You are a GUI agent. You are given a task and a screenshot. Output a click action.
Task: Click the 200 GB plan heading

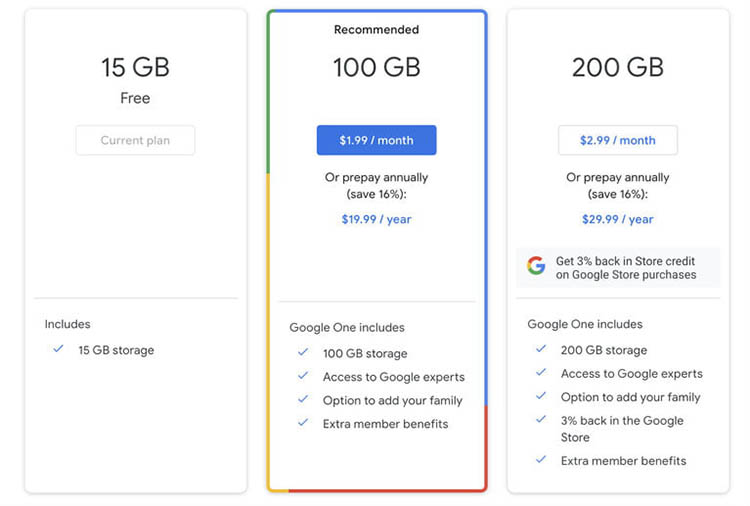[x=618, y=67]
